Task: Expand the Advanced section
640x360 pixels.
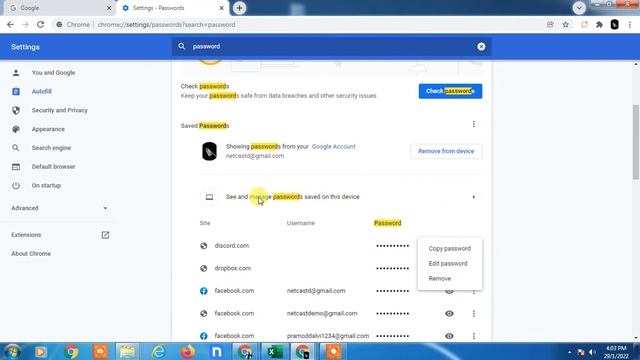Action: point(59,208)
